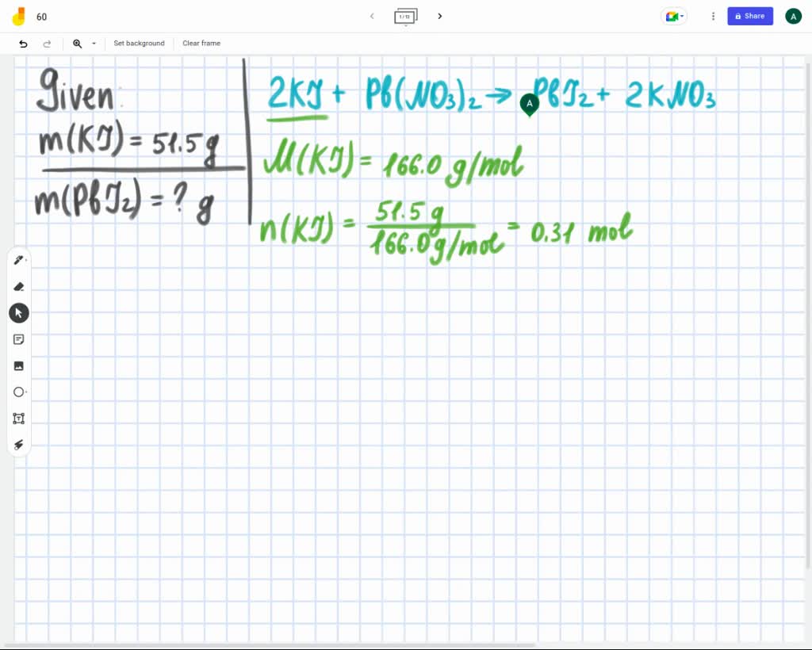Screen dimensions: 812x650
Task: Select the Pen tool
Action: (x=18, y=259)
